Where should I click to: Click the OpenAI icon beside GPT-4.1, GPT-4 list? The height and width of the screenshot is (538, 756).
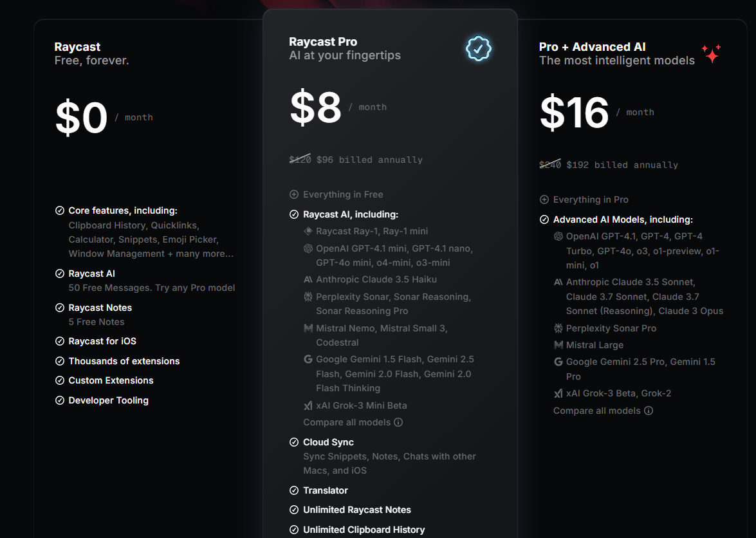(558, 236)
